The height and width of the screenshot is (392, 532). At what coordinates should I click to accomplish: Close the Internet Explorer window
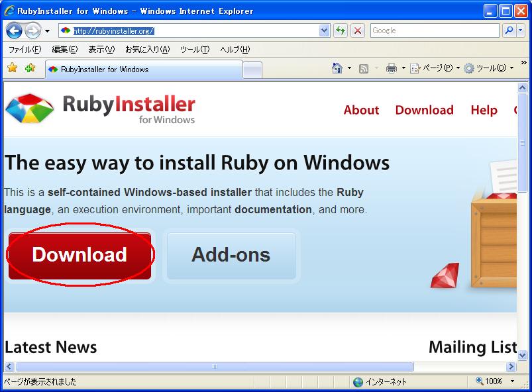[x=521, y=11]
